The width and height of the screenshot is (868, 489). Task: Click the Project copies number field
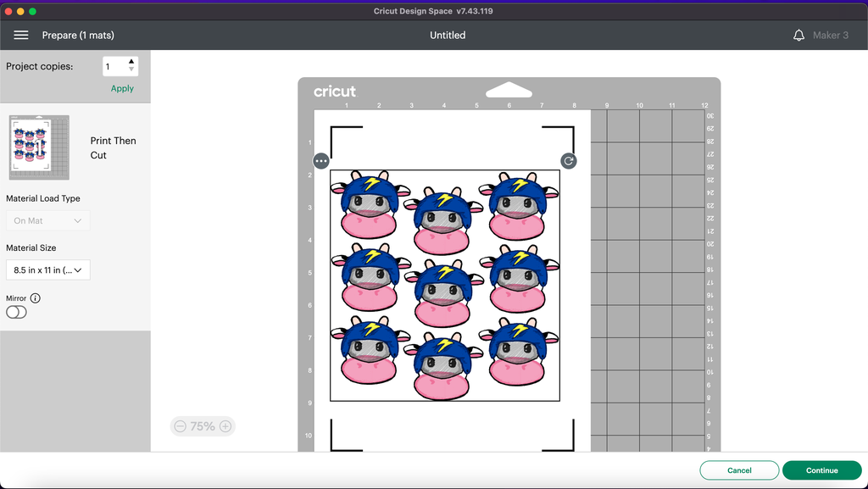(x=114, y=66)
